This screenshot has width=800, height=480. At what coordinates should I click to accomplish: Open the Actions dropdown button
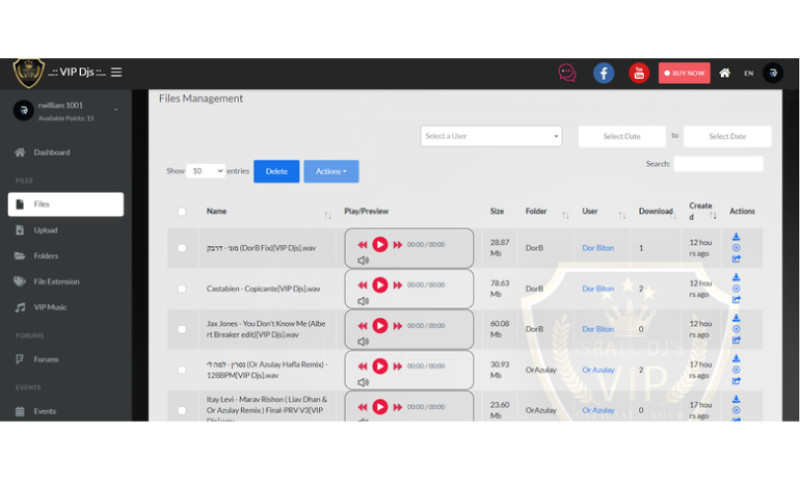[331, 171]
